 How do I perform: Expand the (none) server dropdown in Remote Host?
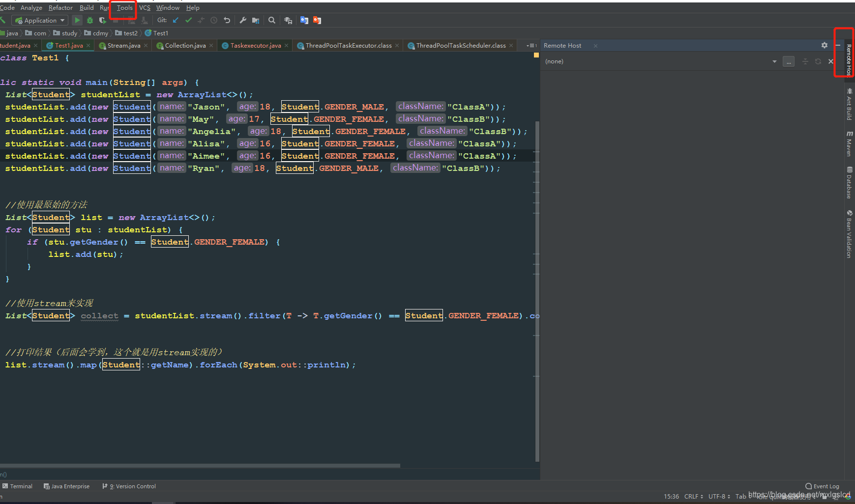(774, 61)
